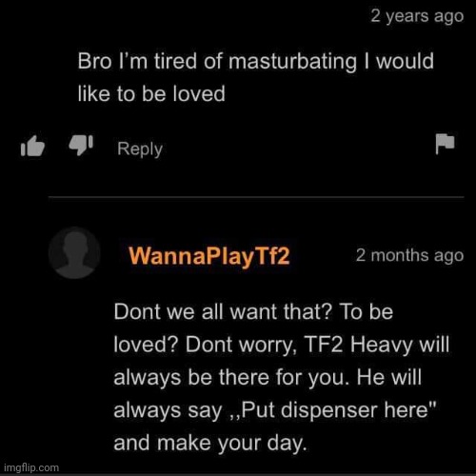This screenshot has width=476, height=476.
Task: Like the comment with thumbs up icon
Action: pyautogui.click(x=32, y=147)
